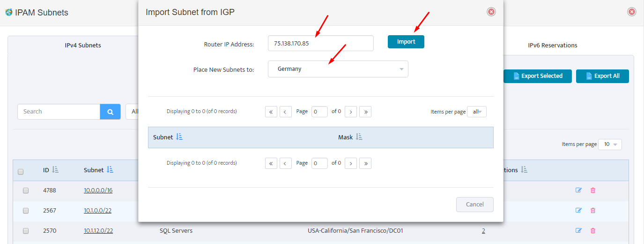Click trash icon for subnet 10.1.12.0/22
Image resolution: width=644 pixels, height=244 pixels.
coord(593,231)
